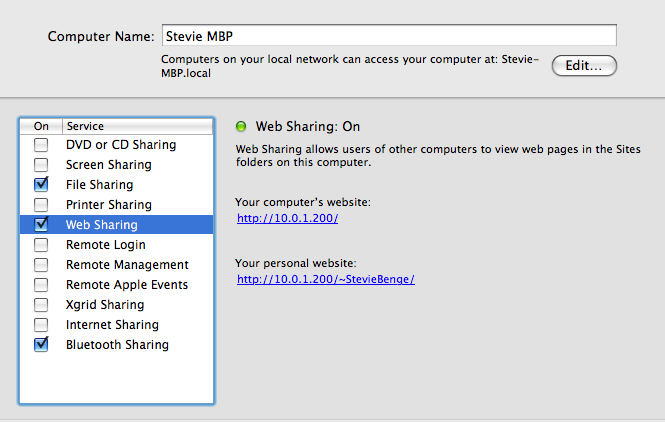
Task: Open the http://10.0.1.200/ computer website link
Action: pos(288,218)
